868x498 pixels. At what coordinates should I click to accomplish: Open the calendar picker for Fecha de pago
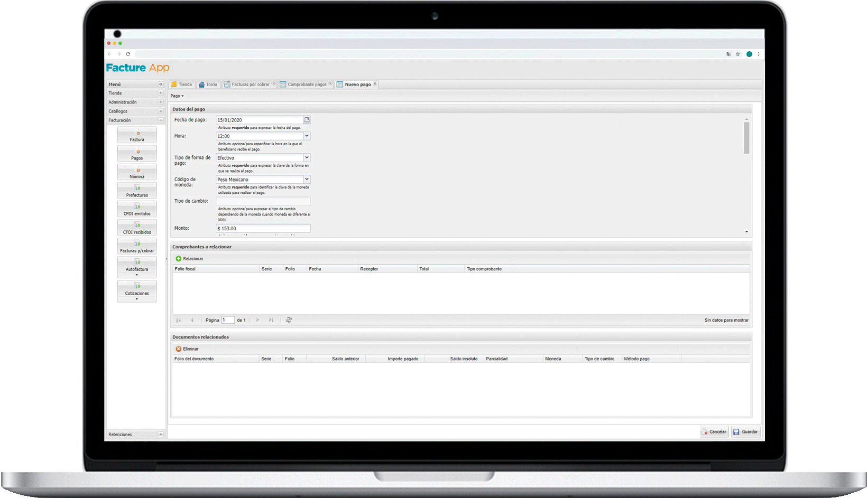[x=307, y=120]
